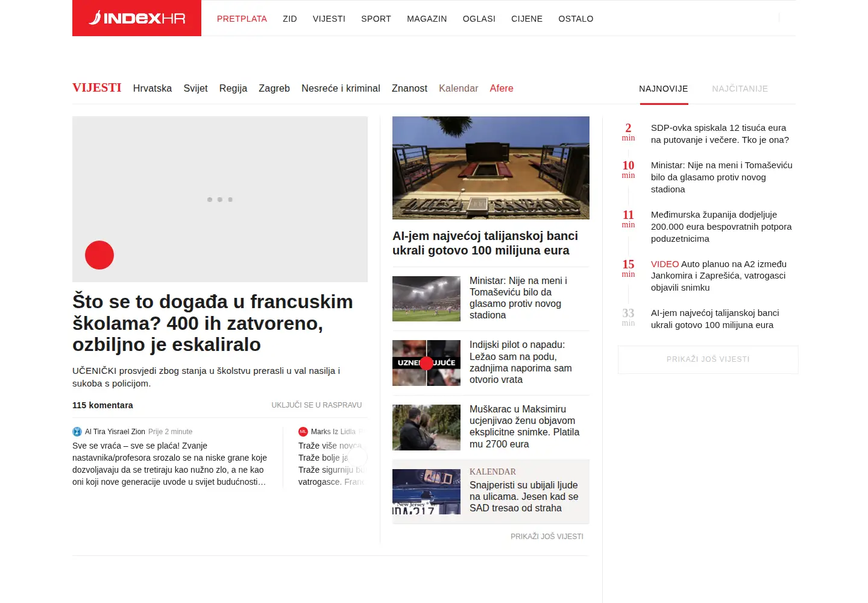Image resolution: width=868 pixels, height=603 pixels.
Task: Open the OSTALO menu item
Action: 576,19
